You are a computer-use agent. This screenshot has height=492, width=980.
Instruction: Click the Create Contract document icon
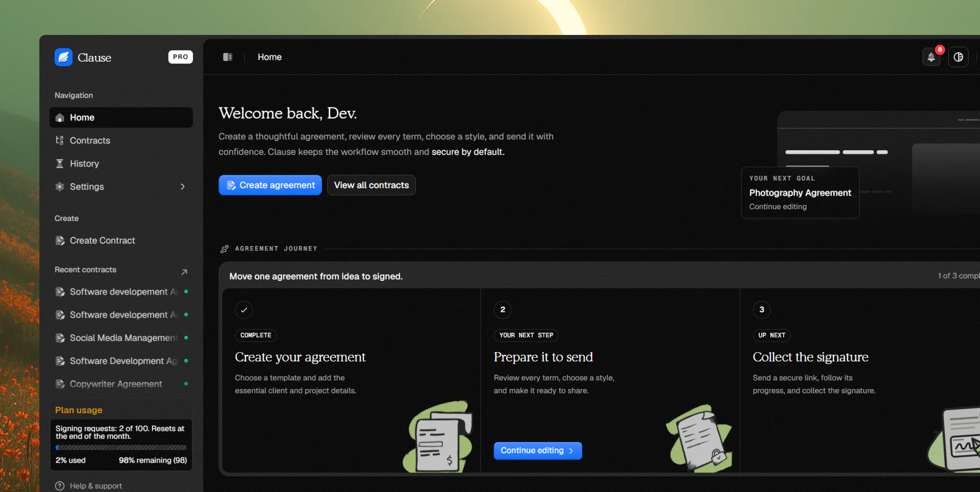click(x=60, y=240)
